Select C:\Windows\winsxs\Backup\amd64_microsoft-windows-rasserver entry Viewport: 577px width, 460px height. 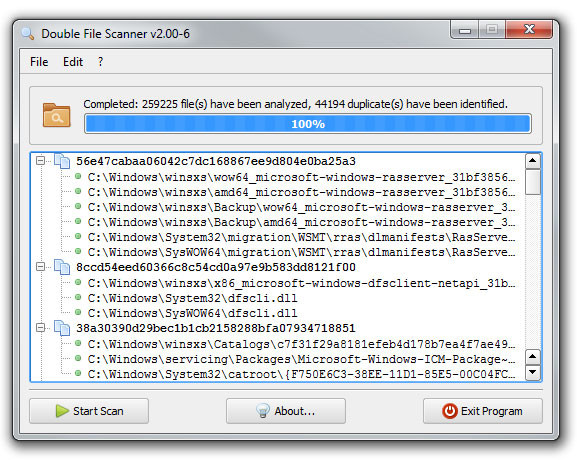(301, 222)
